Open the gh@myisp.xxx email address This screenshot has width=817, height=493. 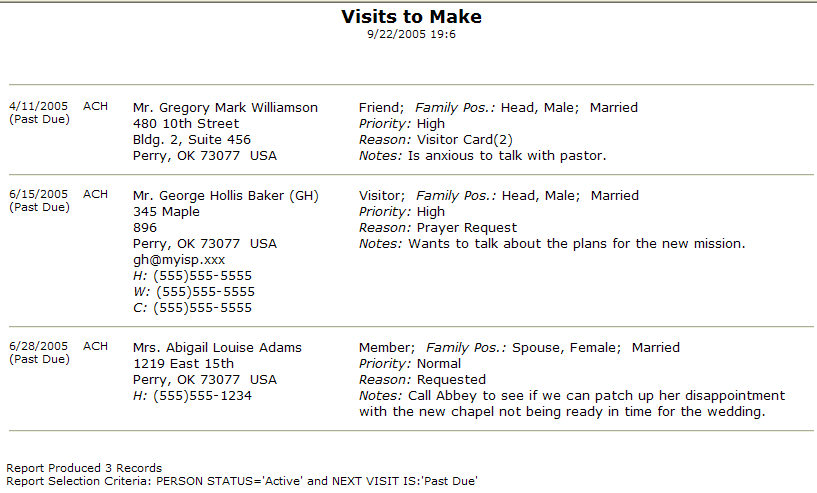(x=179, y=260)
